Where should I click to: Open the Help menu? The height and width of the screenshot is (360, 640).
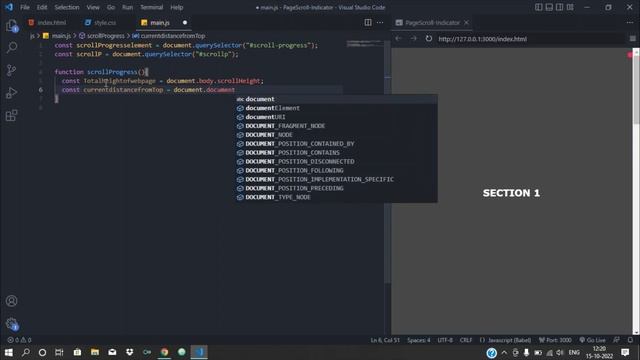pyautogui.click(x=176, y=7)
